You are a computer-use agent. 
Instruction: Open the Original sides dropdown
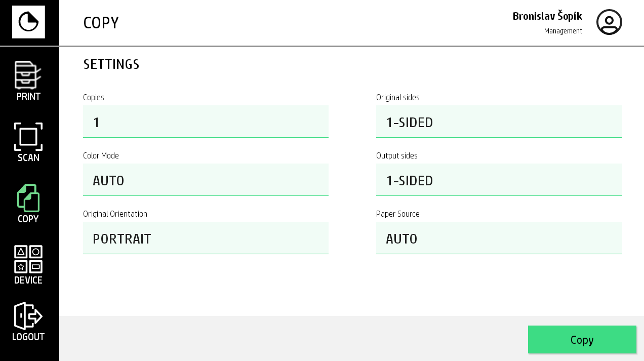click(x=499, y=122)
